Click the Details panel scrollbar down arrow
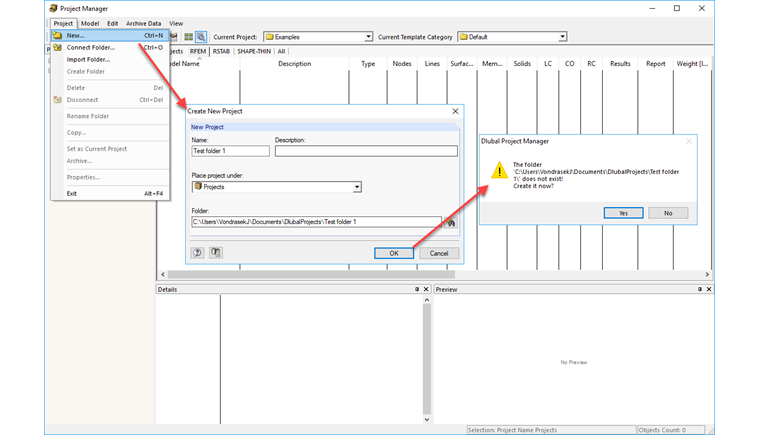The height and width of the screenshot is (435, 760). click(x=427, y=419)
